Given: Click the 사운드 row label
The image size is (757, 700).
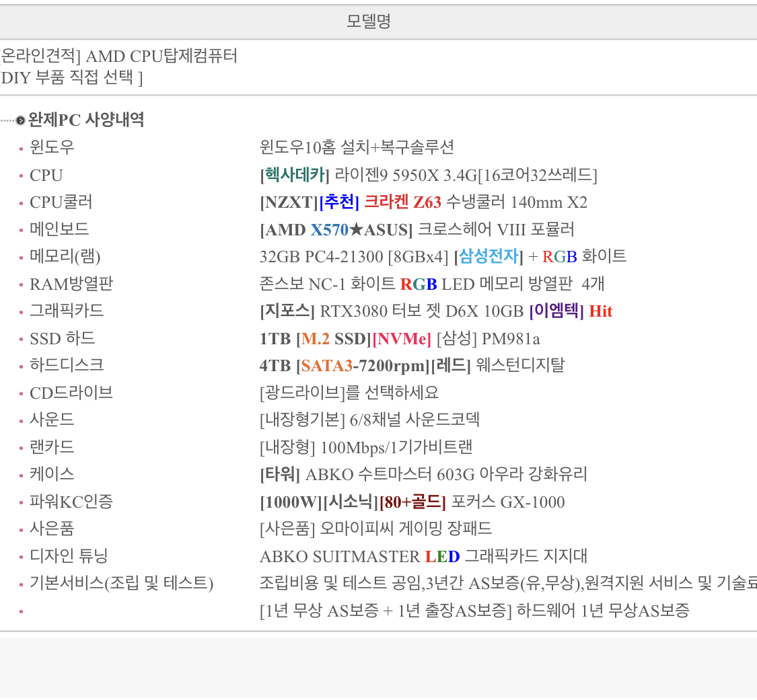Looking at the screenshot, I should (x=52, y=420).
